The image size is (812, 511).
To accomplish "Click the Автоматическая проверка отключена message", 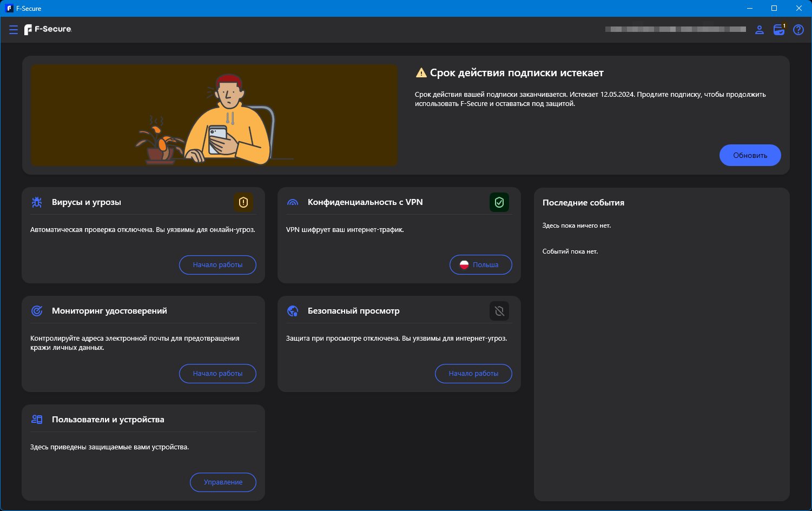I will tap(143, 230).
